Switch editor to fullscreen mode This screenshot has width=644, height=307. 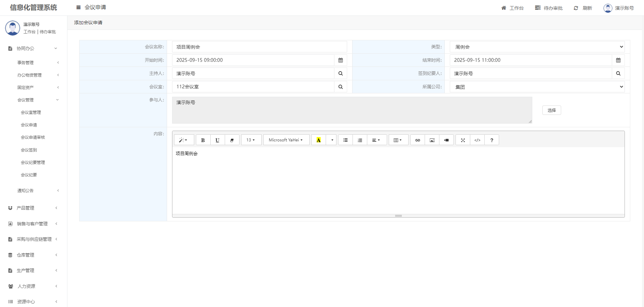point(463,140)
